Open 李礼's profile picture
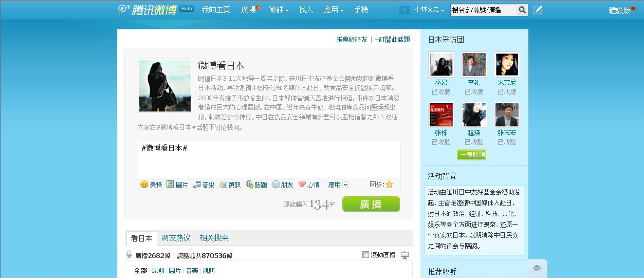The width and height of the screenshot is (644, 278). 474,64
